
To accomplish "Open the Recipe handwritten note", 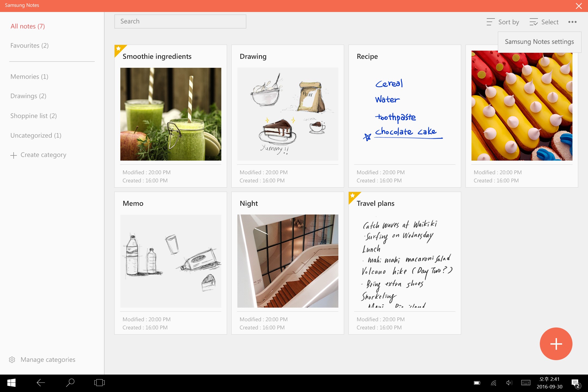I will pos(405,114).
